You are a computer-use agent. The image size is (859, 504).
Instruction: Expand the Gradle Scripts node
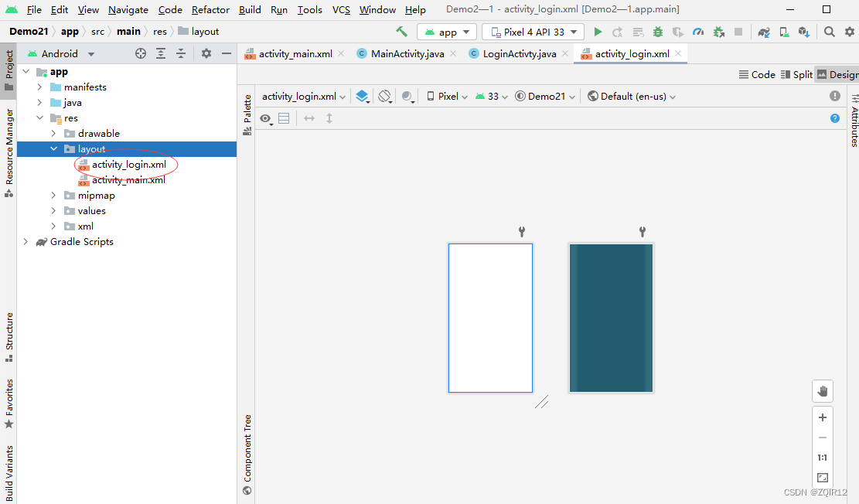[x=26, y=242]
